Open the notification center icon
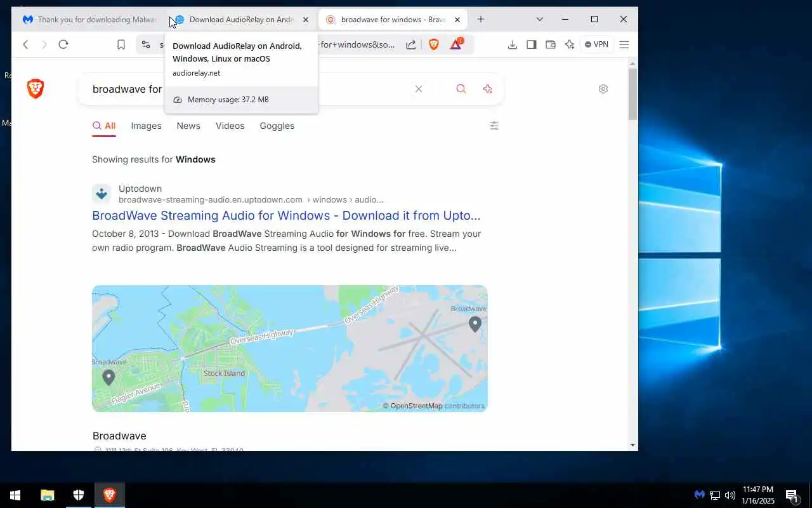 pos(792,495)
